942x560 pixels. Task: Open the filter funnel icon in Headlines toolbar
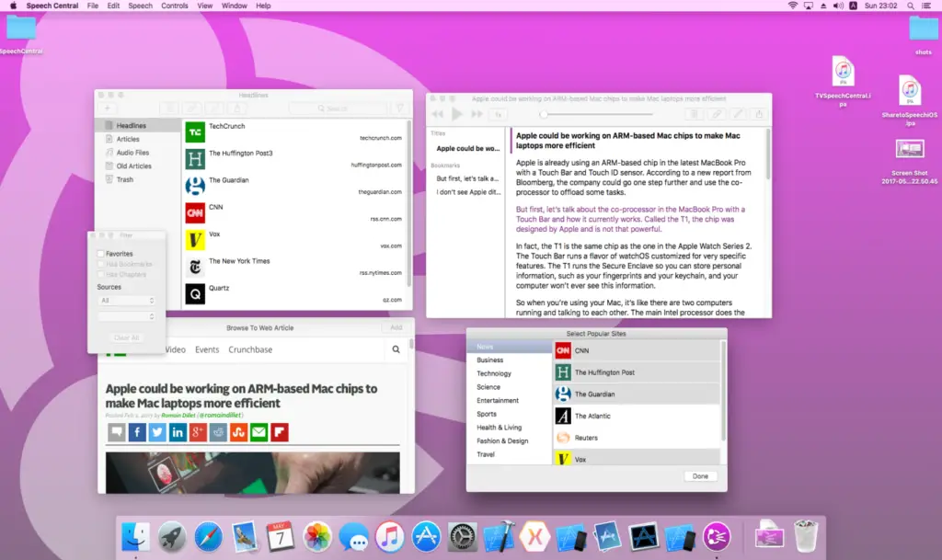399,109
